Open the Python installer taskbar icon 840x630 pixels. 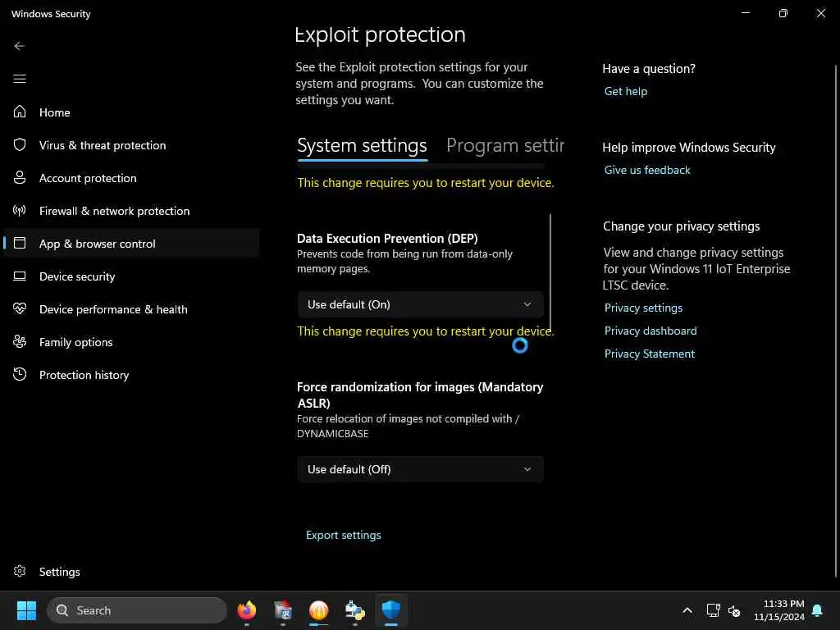point(354,610)
